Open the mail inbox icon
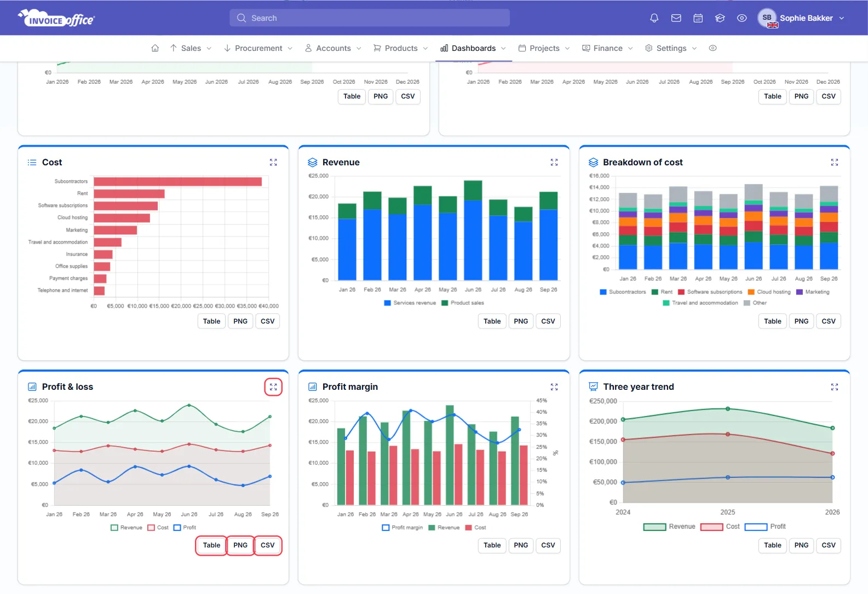The height and width of the screenshot is (594, 868). 676,18
